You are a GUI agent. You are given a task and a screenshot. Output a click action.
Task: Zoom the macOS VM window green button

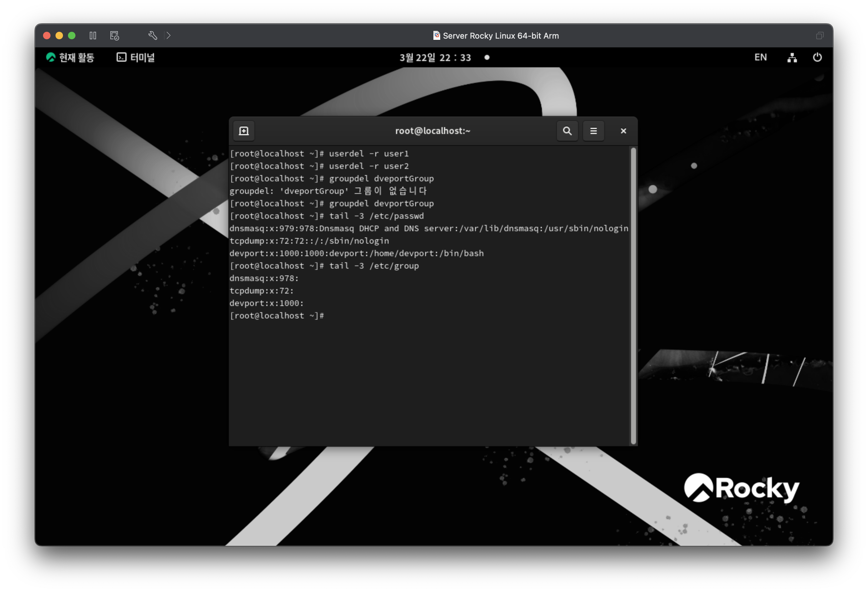72,36
